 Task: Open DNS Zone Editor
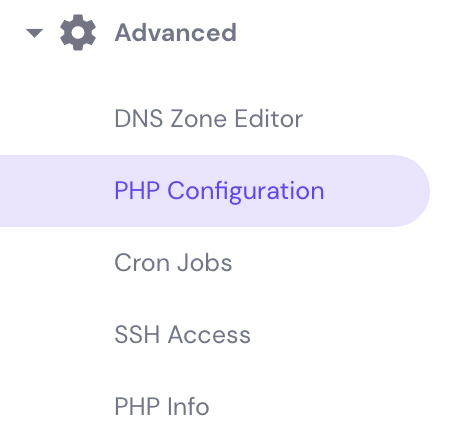coord(209,119)
